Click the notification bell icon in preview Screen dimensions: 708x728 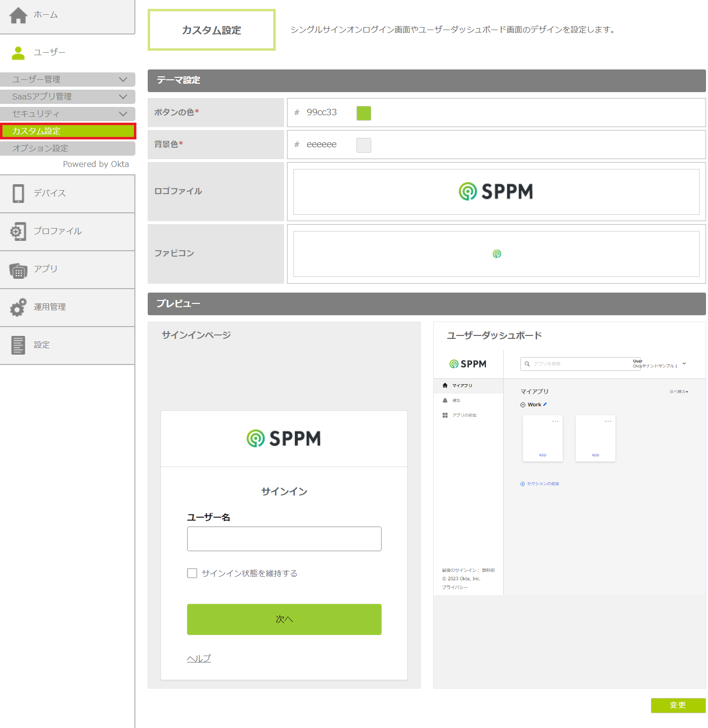445,400
